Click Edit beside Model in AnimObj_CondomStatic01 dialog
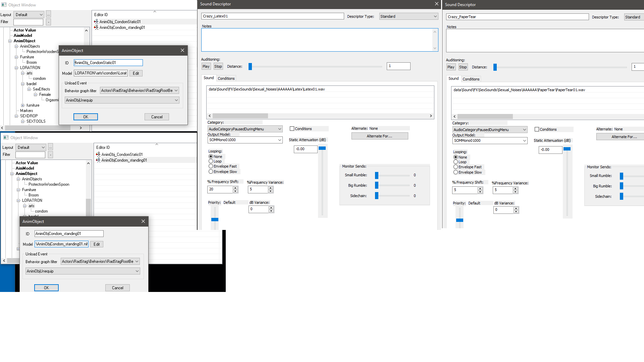Viewport: 644px width, 362px height. click(136, 73)
